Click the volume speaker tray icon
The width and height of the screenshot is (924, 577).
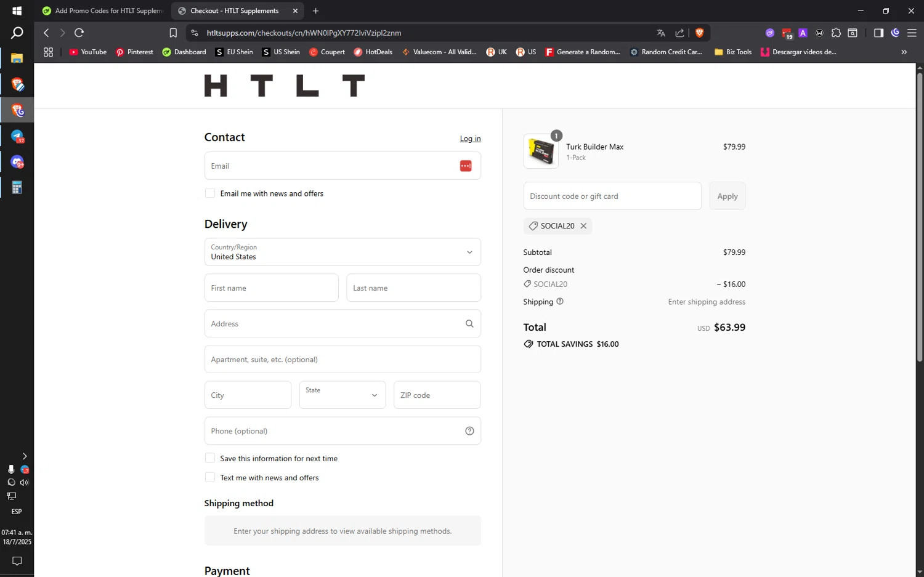coord(24,482)
